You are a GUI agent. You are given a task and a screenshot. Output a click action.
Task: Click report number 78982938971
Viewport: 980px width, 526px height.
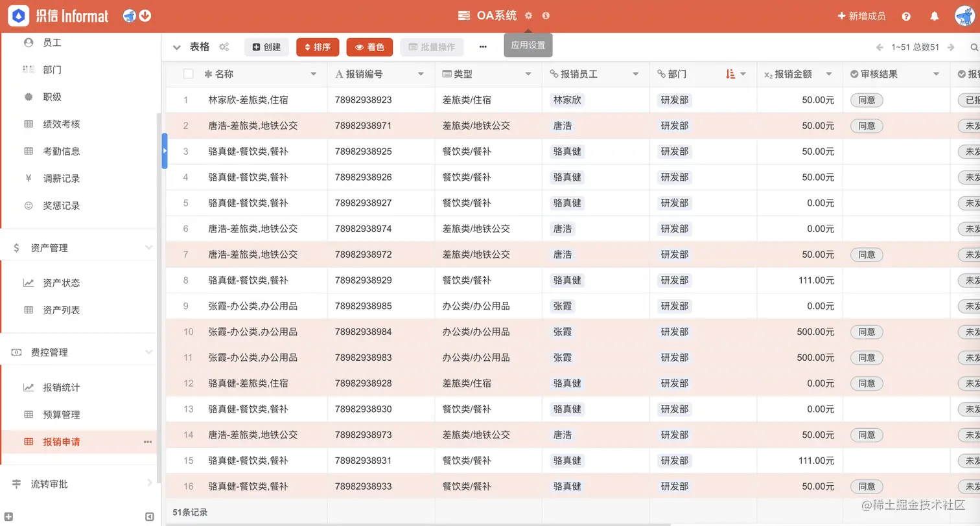tap(364, 126)
